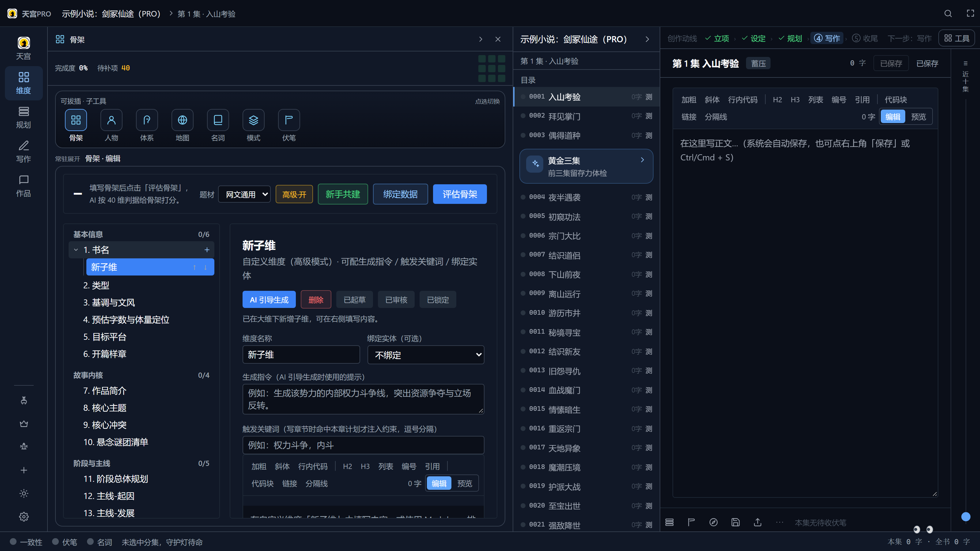Viewport: 980px width, 551px height.
Task: Click the compass icon below editor
Action: click(x=713, y=522)
